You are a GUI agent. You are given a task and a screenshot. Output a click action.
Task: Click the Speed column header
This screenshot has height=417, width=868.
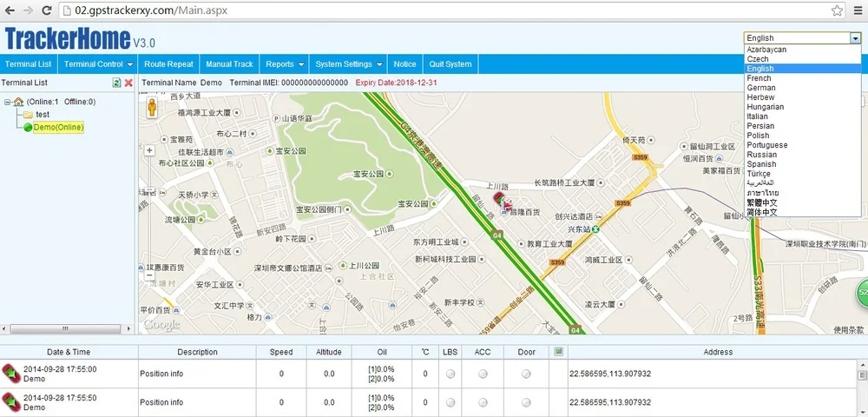click(x=281, y=352)
